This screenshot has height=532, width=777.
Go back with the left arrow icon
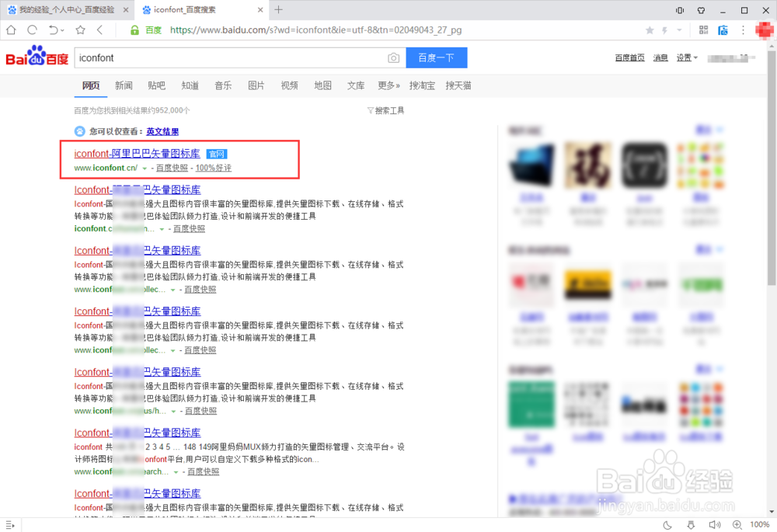pyautogui.click(x=99, y=30)
